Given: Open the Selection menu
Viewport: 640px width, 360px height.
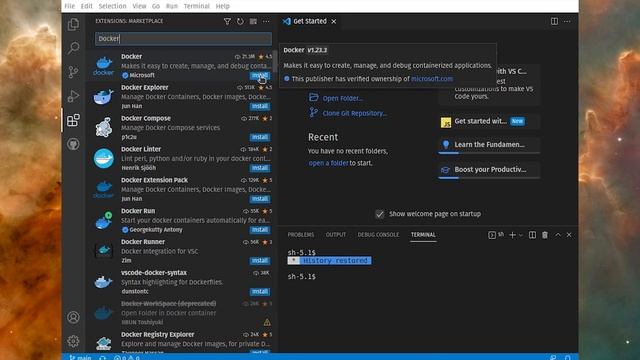Looking at the screenshot, I should point(112,6).
